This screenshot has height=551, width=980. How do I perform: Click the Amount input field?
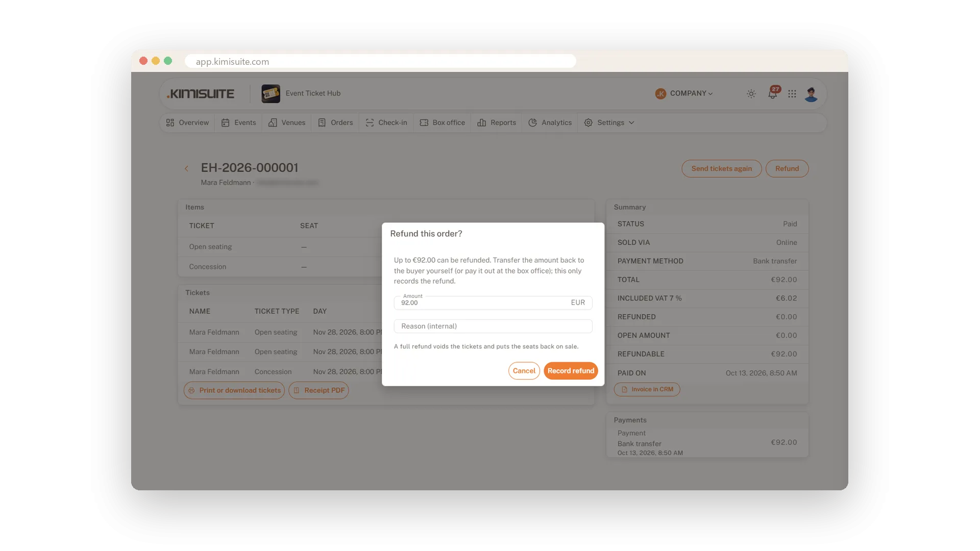click(493, 303)
